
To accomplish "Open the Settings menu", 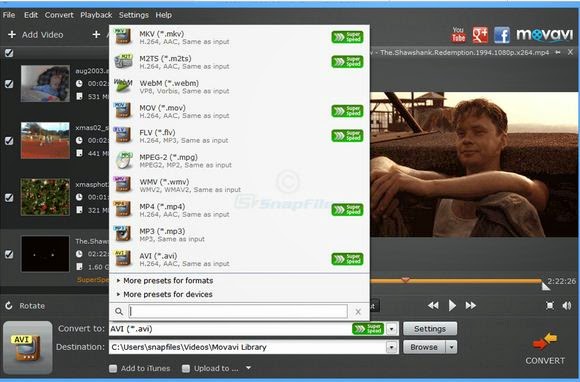I will click(134, 15).
